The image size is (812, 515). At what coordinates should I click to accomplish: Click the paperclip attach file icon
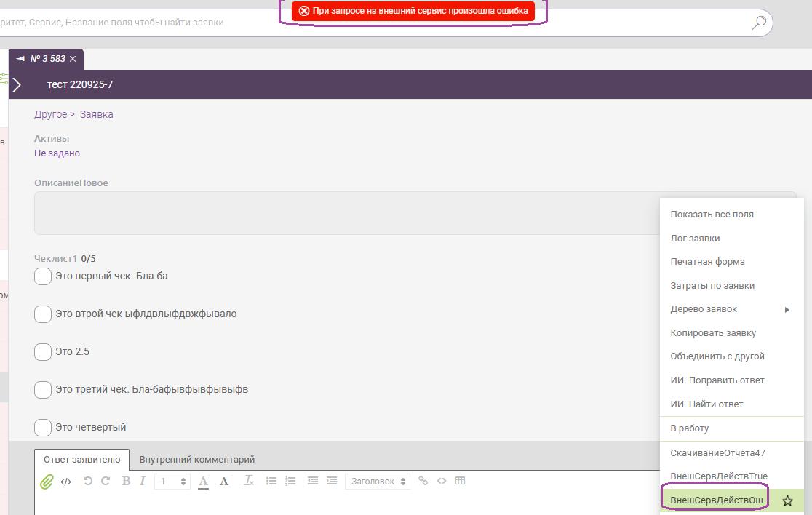47,482
